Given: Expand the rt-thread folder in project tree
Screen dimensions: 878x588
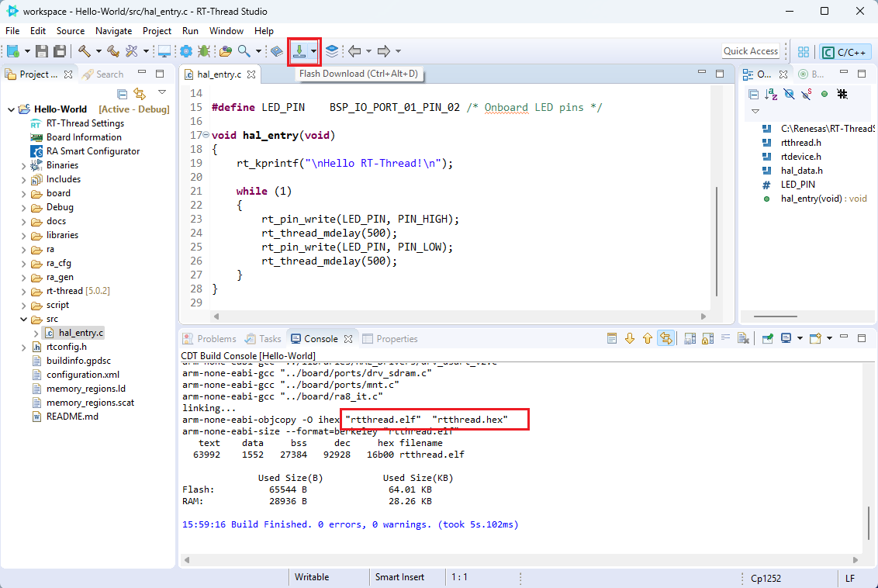Looking at the screenshot, I should (x=25, y=291).
